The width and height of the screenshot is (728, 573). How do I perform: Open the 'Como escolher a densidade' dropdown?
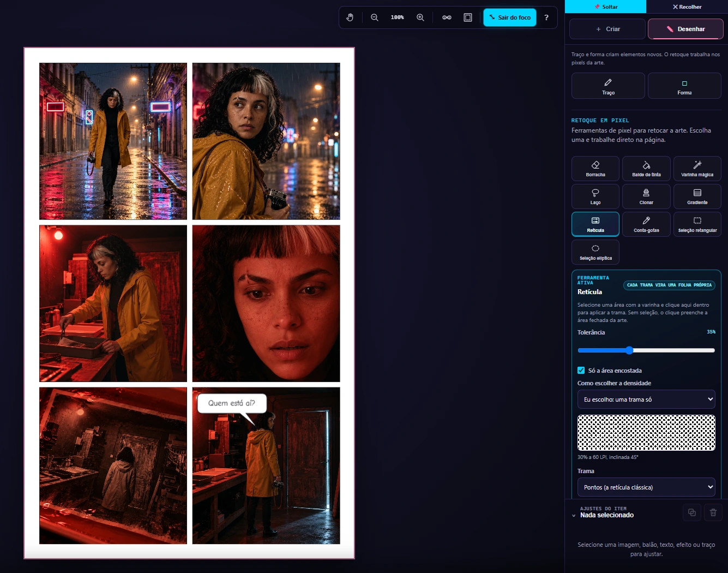[x=646, y=399]
